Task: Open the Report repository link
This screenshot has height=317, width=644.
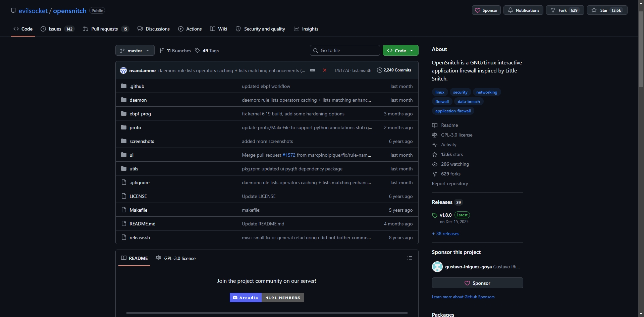Action: 450,184
